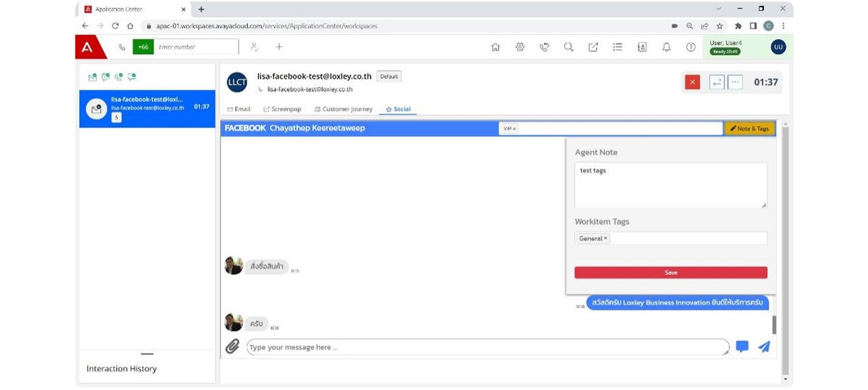
Task: Expand the Interaction History panel
Action: click(147, 354)
